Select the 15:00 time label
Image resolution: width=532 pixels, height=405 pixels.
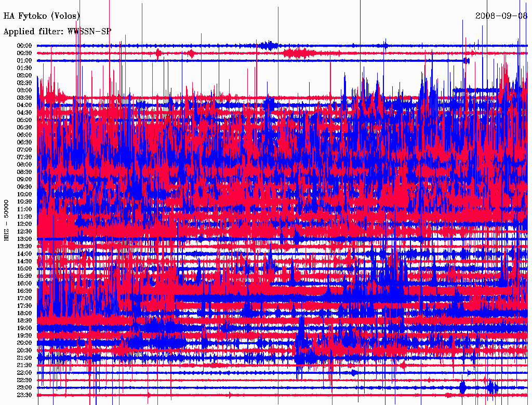tap(24, 268)
